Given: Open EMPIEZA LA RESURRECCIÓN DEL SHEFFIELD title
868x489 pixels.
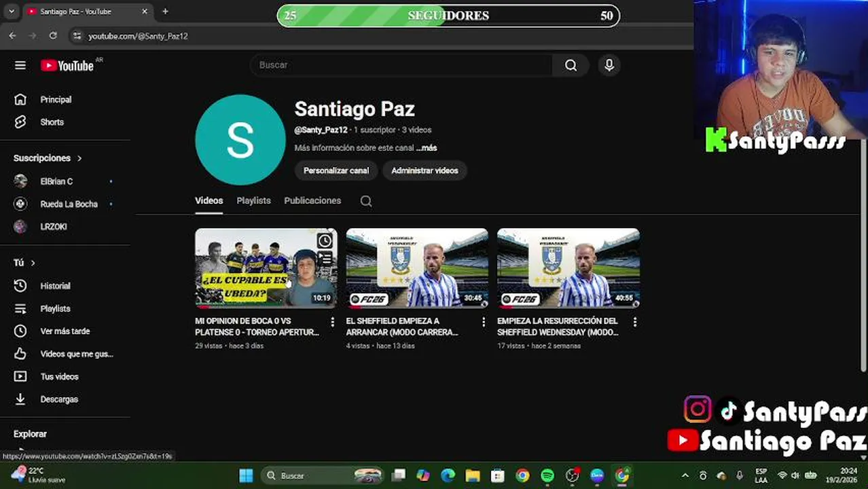Looking at the screenshot, I should 558,327.
